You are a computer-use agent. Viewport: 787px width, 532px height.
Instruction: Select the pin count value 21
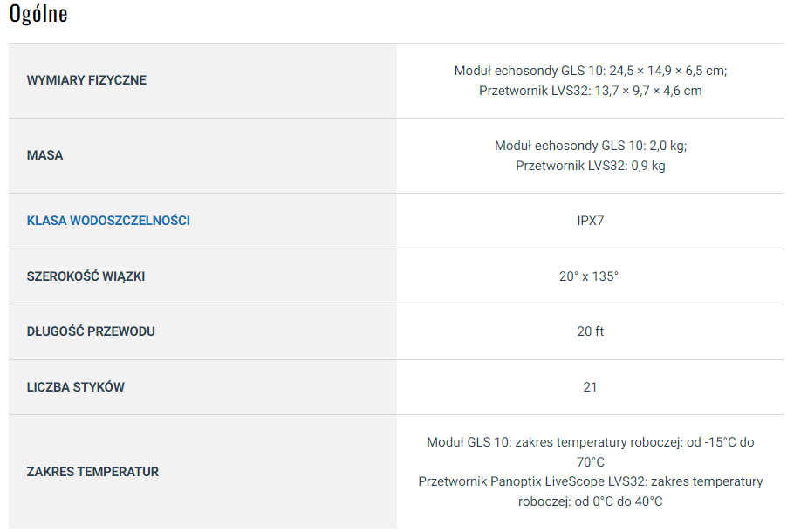pos(590,387)
